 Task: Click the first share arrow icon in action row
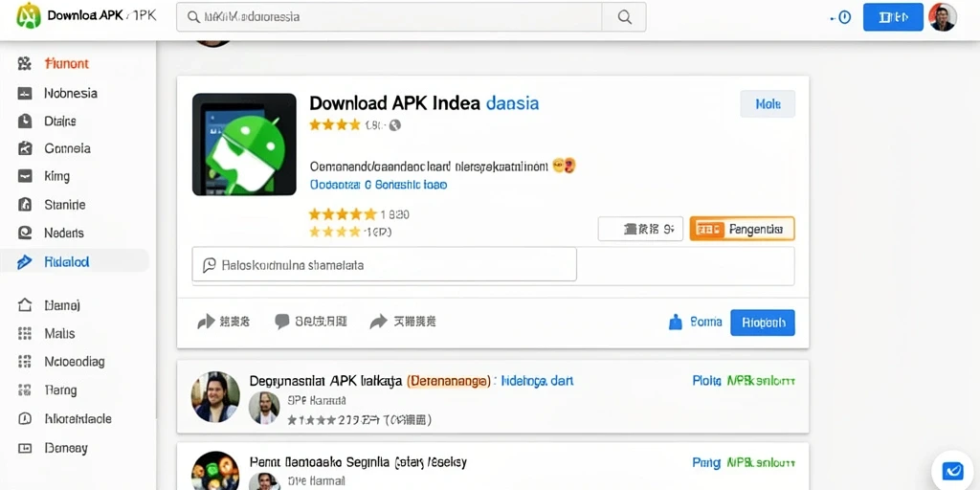point(206,322)
